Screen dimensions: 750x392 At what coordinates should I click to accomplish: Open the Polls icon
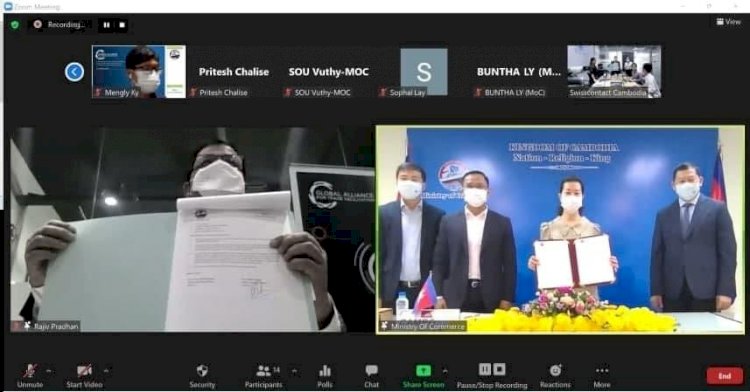pos(325,376)
